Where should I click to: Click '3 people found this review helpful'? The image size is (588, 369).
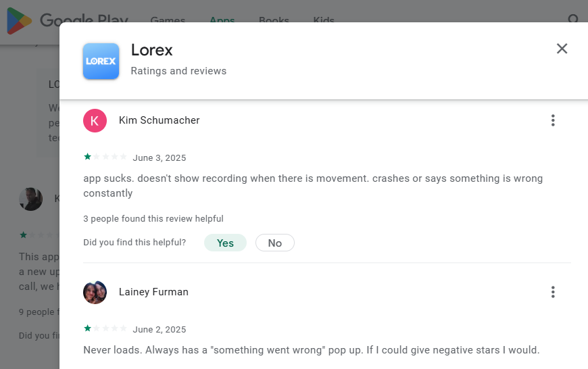(153, 218)
